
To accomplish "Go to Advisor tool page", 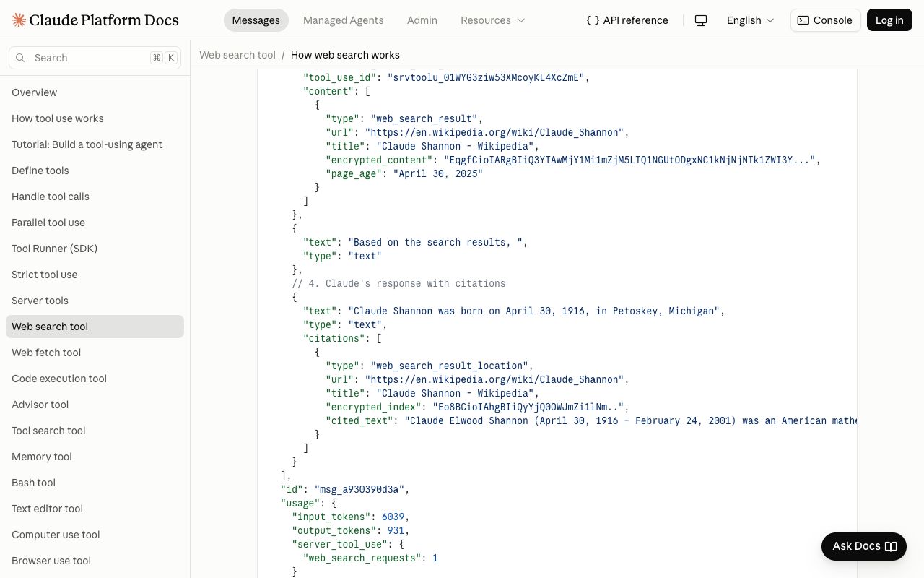I will [x=95, y=405].
